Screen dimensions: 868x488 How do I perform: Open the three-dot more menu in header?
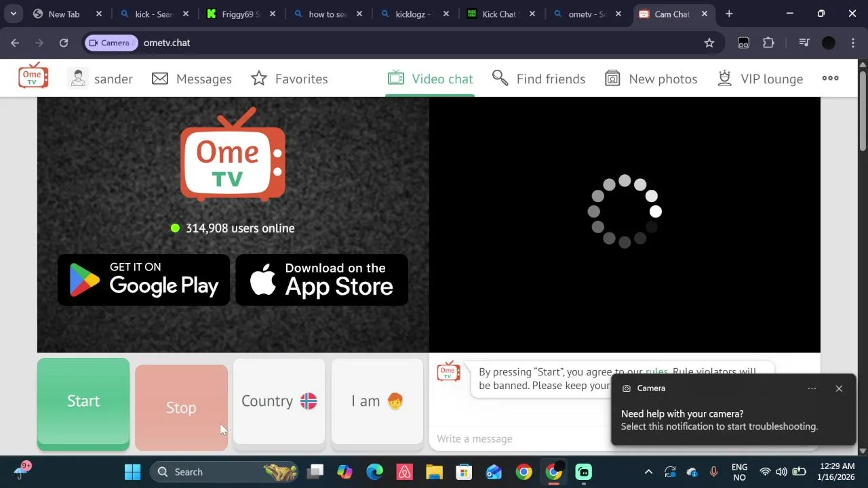click(830, 78)
